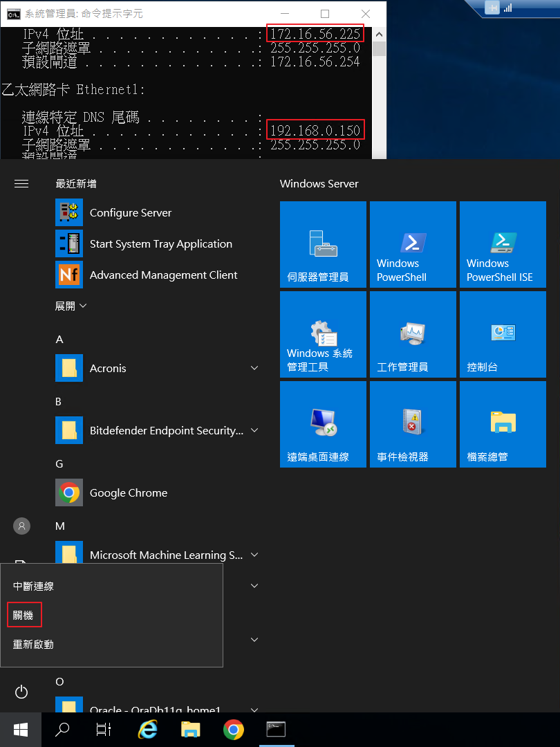Image resolution: width=560 pixels, height=747 pixels.
Task: Close the command prompt window
Action: (x=365, y=13)
